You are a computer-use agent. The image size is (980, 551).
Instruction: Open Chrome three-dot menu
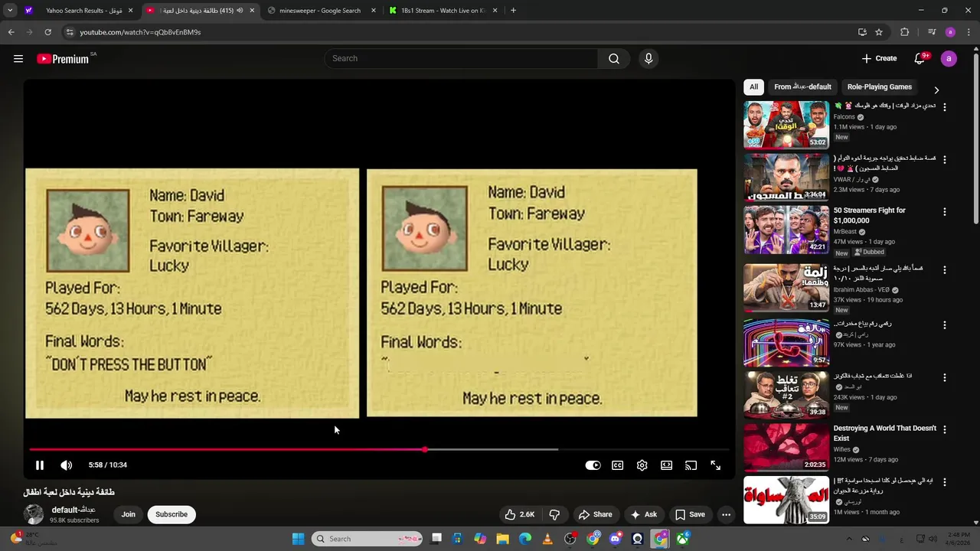coord(969,32)
